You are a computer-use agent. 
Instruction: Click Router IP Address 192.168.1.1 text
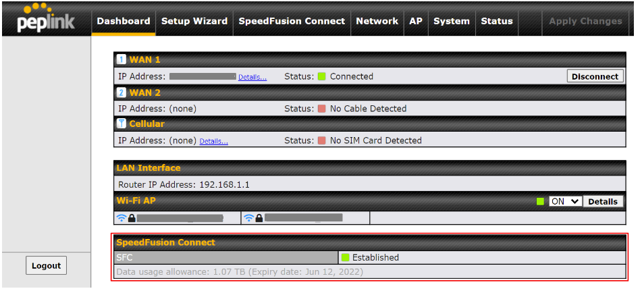pos(184,185)
